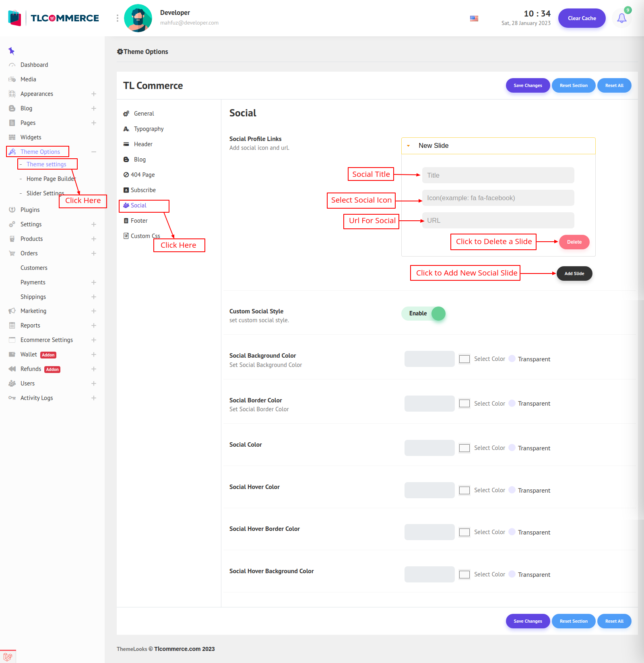
Task: Open the notifications bell icon
Action: (621, 18)
